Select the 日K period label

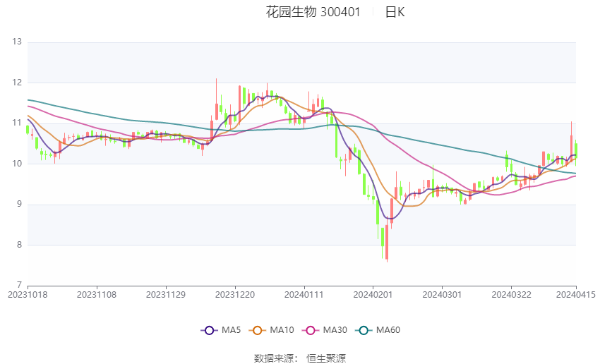pos(395,12)
